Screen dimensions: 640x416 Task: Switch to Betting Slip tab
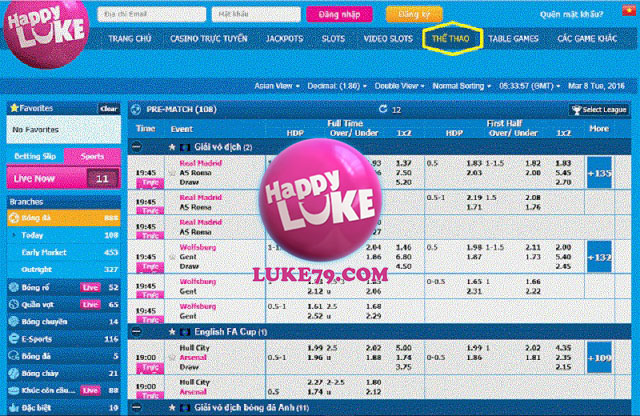point(35,156)
